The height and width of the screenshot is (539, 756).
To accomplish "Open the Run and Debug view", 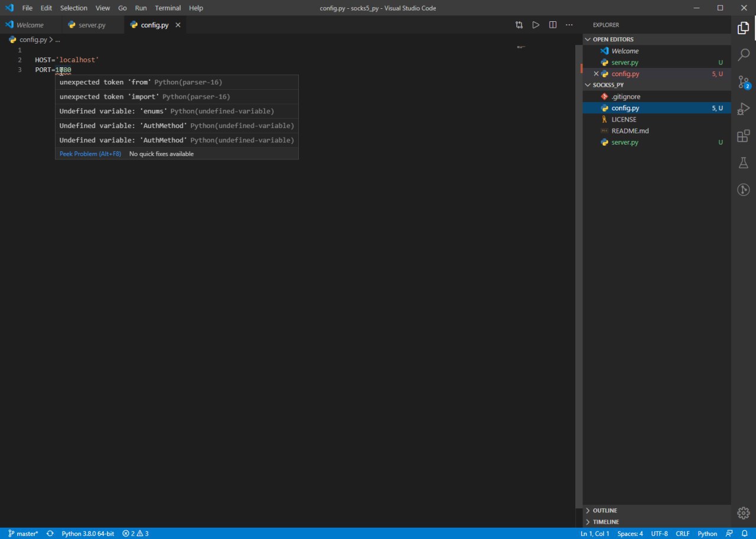I will pos(744,109).
